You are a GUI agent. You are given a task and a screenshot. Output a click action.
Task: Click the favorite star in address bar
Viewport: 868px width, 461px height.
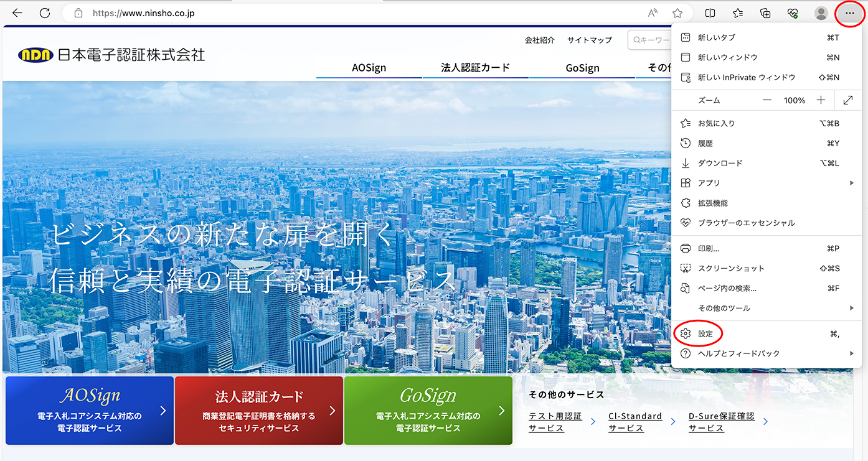[677, 13]
